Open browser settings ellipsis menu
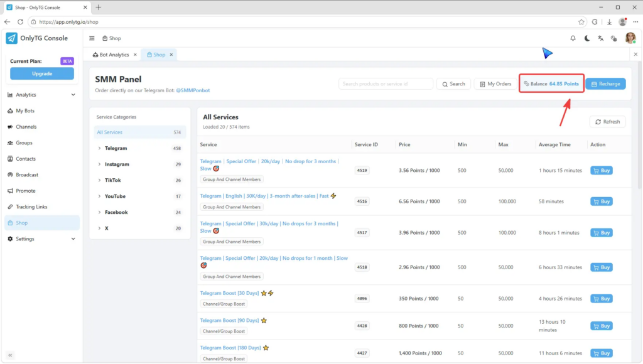This screenshot has height=364, width=643. (635, 22)
